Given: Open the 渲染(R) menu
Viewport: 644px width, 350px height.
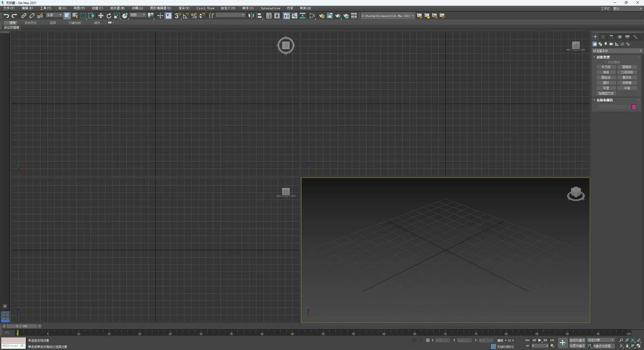Looking at the screenshot, I should tap(184, 8).
